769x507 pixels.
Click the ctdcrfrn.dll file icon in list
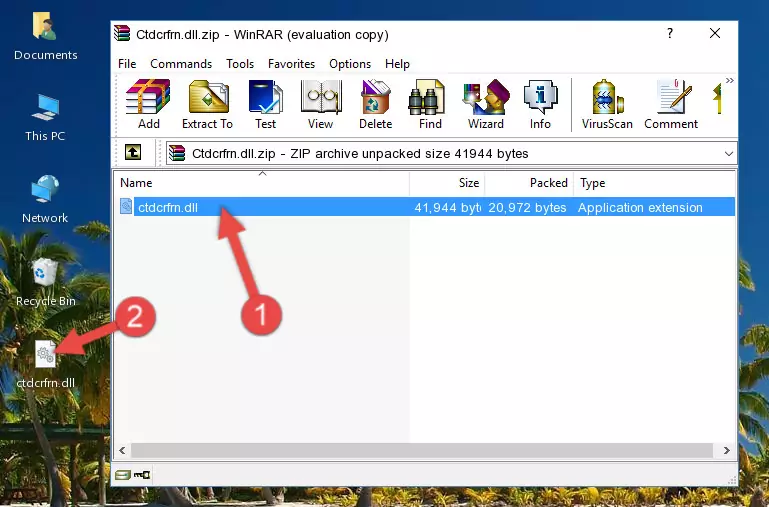tap(126, 206)
